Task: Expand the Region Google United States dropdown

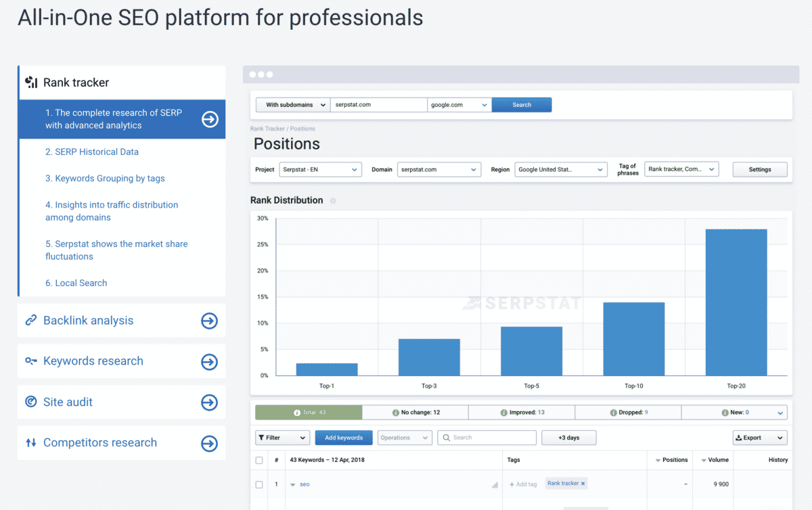Action: [x=560, y=170]
